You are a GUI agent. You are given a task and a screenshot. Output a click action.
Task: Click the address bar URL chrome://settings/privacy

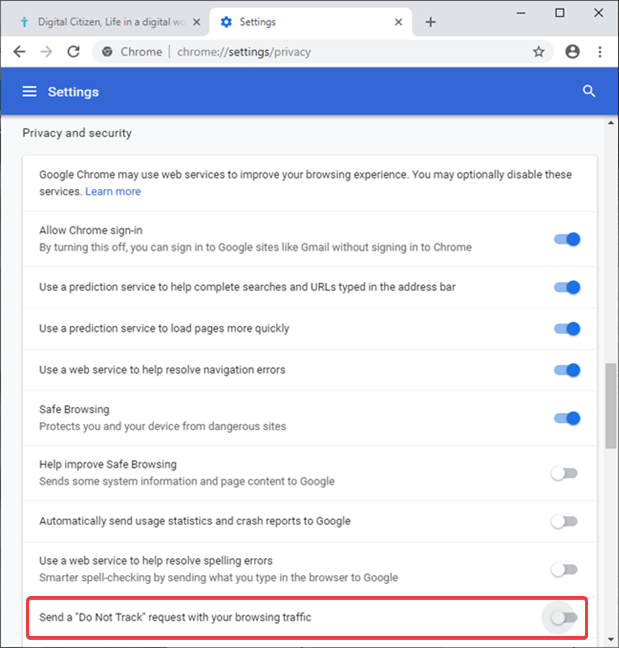coord(244,52)
